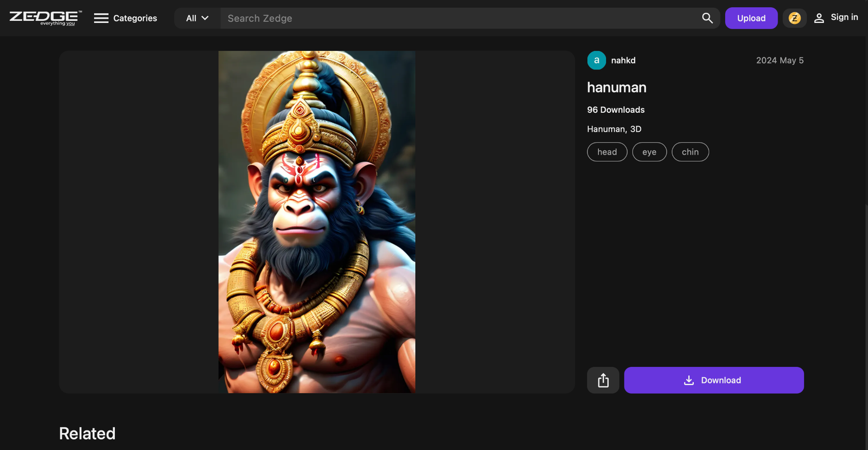This screenshot has width=868, height=450.
Task: Open the hamburger Categories menu
Action: click(x=125, y=18)
